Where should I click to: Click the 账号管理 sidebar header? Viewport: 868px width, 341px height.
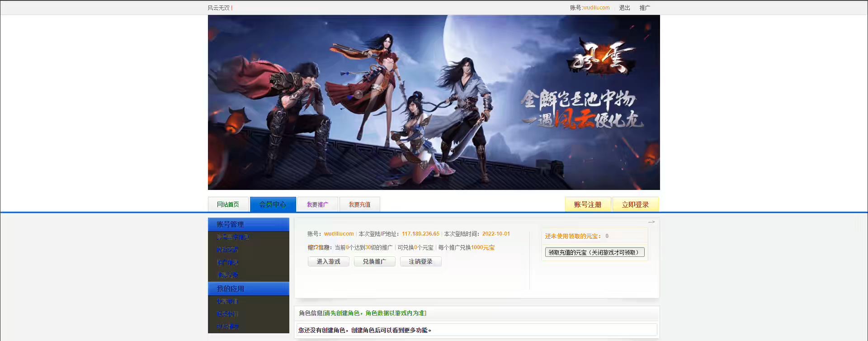tap(249, 224)
